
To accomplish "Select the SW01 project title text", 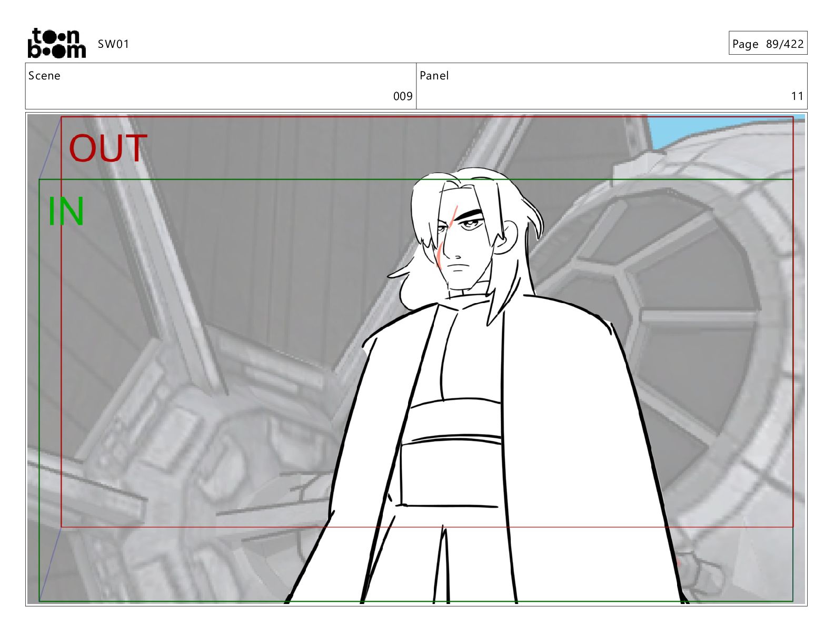I will pos(113,44).
